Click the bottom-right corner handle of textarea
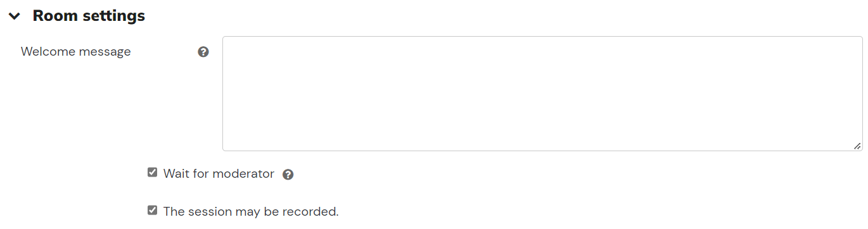The width and height of the screenshot is (868, 229). tap(857, 145)
